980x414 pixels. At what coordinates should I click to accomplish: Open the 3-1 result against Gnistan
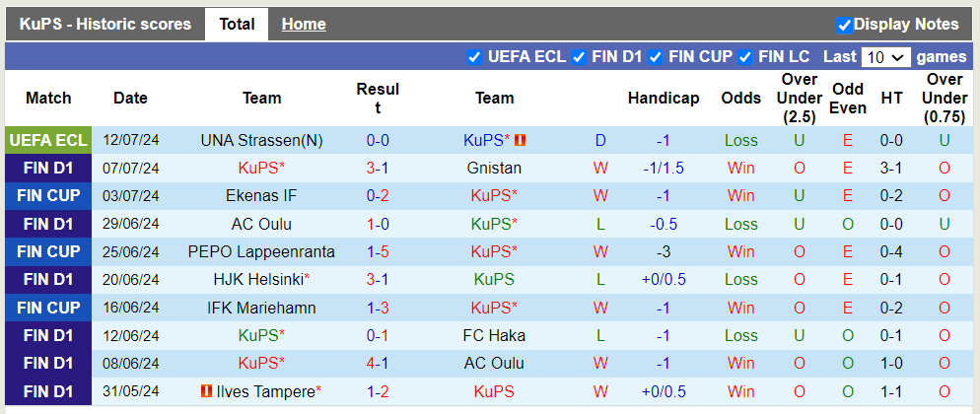pyautogui.click(x=378, y=169)
